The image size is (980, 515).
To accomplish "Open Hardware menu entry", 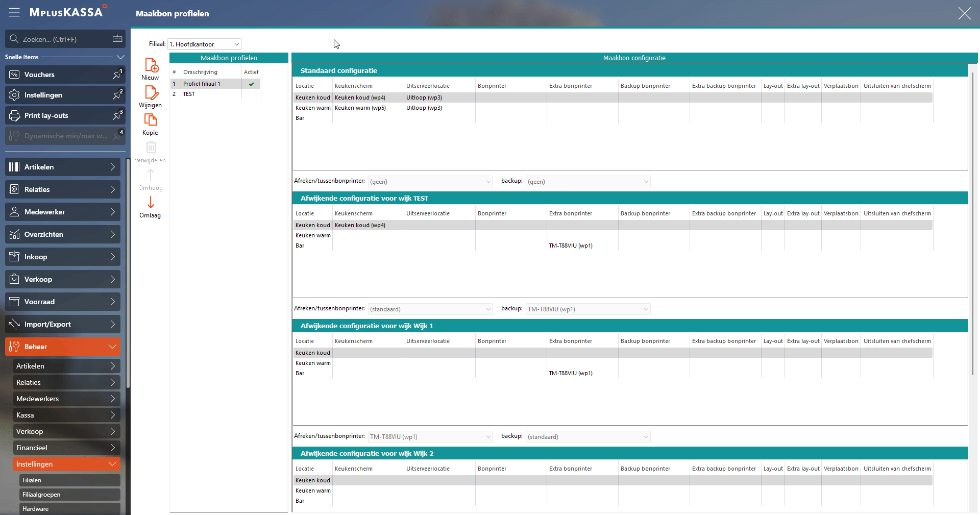I will (x=70, y=509).
